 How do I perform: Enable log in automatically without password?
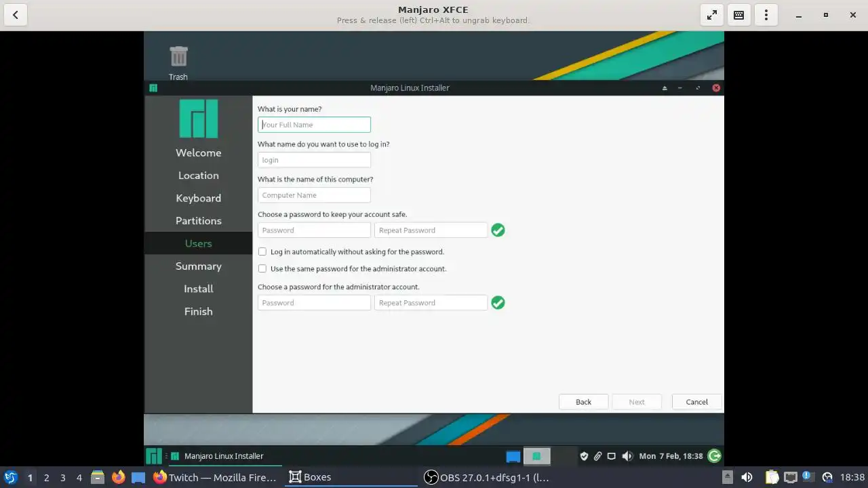pos(262,251)
